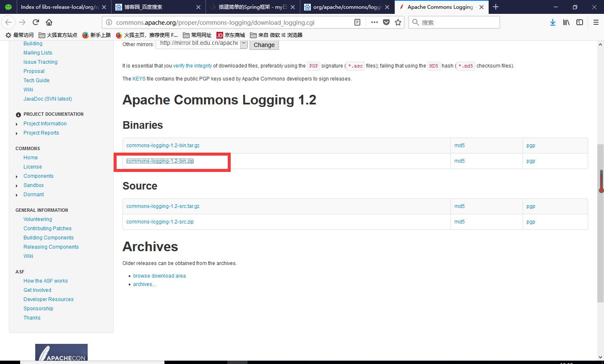
Task: Download commons-logging-1.2-bin.tar.gz
Action: point(163,146)
